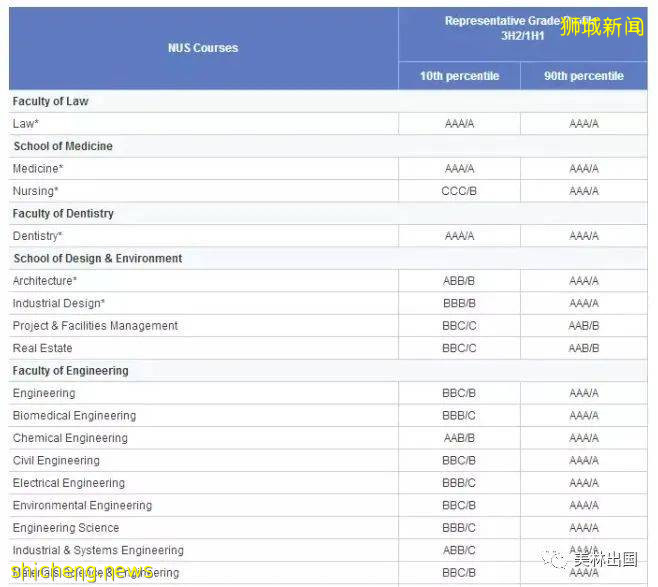Screen dimensions: 658x587
Task: Click the 狮城新闻 watermark text
Action: (x=601, y=27)
